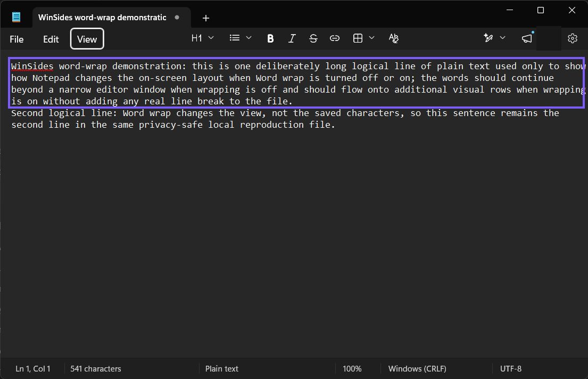Image resolution: width=588 pixels, height=379 pixels.
Task: Click the Windows (CRLF) line ending indicator
Action: (417, 369)
